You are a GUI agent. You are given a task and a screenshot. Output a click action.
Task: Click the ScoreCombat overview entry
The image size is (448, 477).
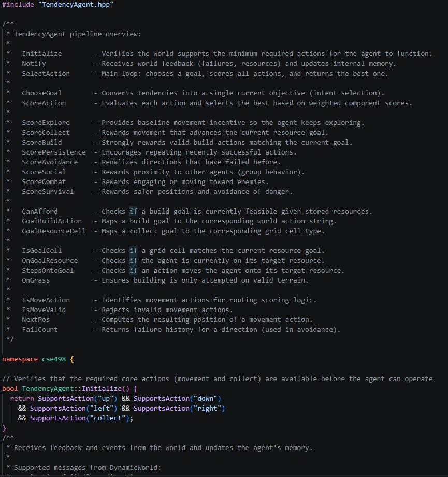(x=44, y=181)
